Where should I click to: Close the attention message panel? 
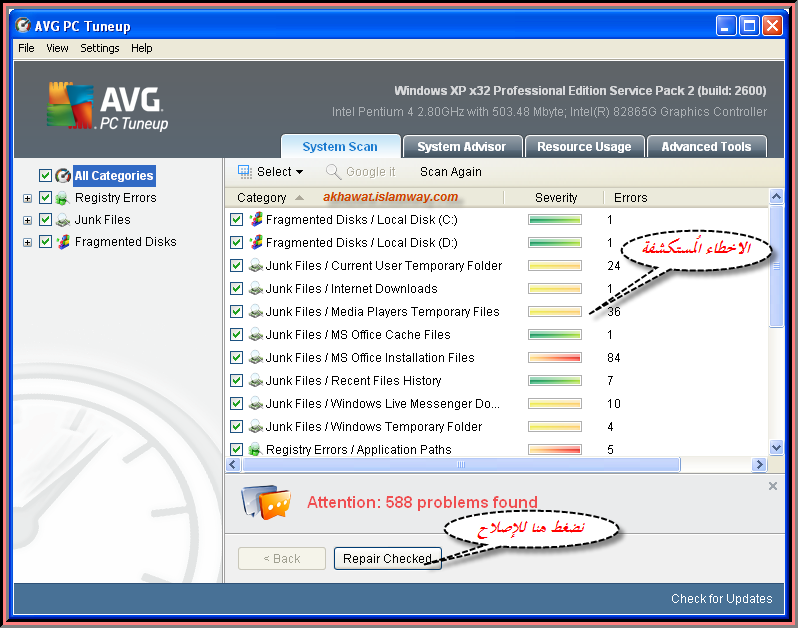(x=773, y=486)
